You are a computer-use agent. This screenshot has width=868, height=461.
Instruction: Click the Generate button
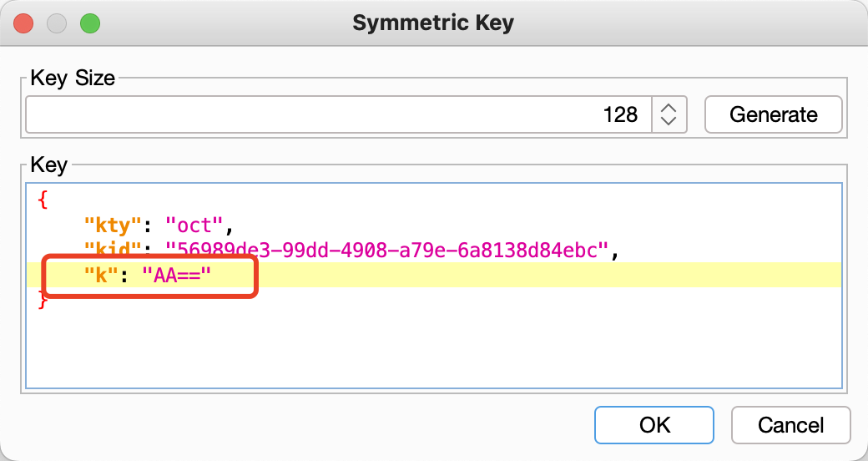773,114
